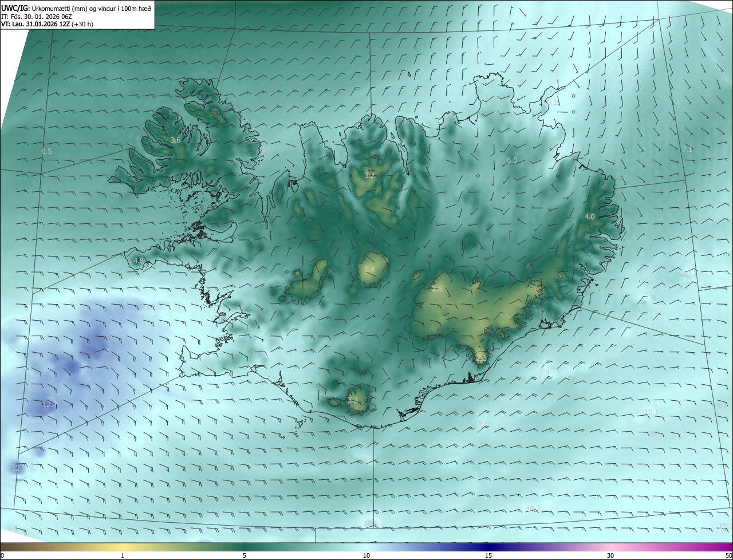Click the 6.5 value over the western sea
Viewport: 733px width, 560px height.
(46, 152)
